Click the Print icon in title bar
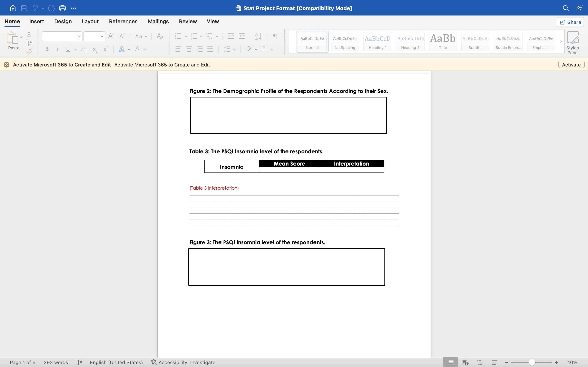Image resolution: width=588 pixels, height=367 pixels. 62,8
